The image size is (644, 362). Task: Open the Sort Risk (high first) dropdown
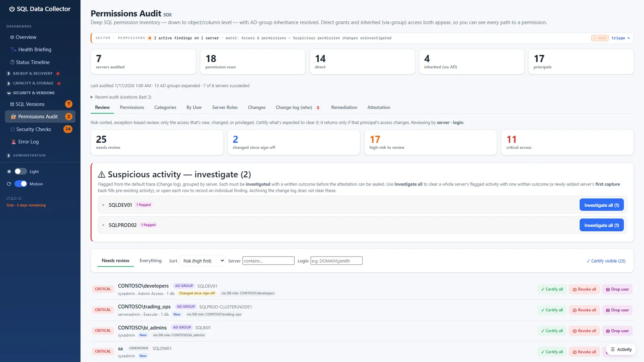pyautogui.click(x=202, y=261)
